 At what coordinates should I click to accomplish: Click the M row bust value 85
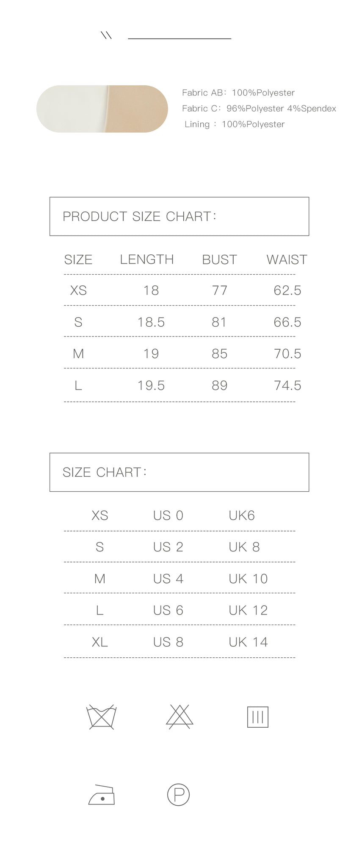(x=219, y=353)
